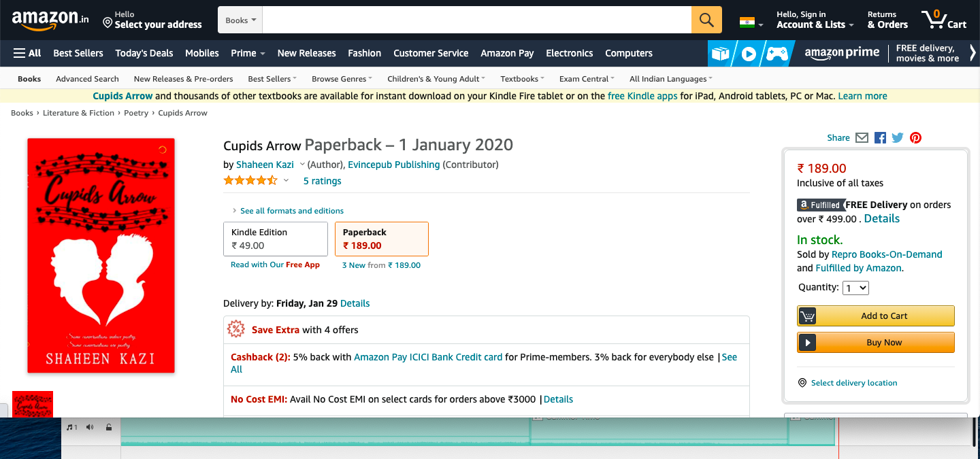Expand the Best Sellers books submenu

pyautogui.click(x=272, y=79)
